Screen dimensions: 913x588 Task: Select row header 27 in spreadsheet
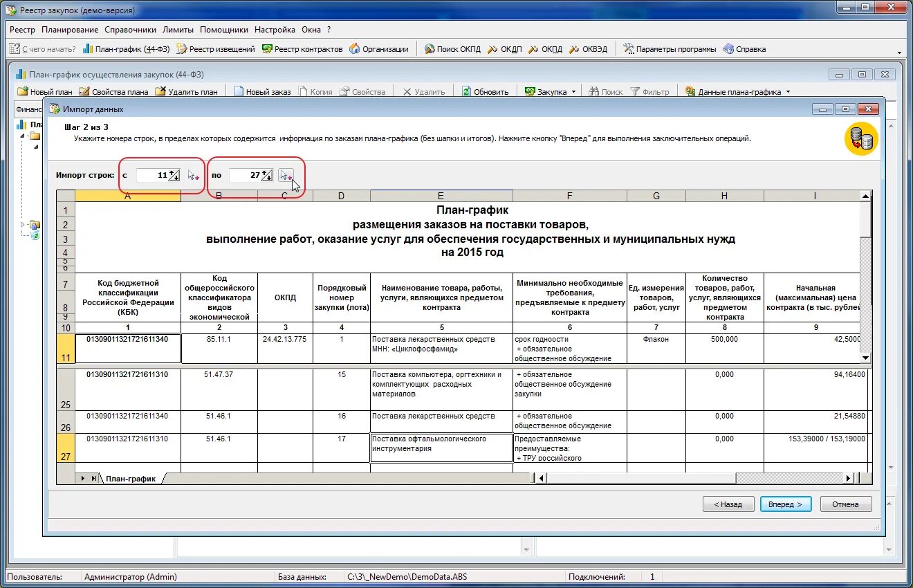[x=66, y=448]
